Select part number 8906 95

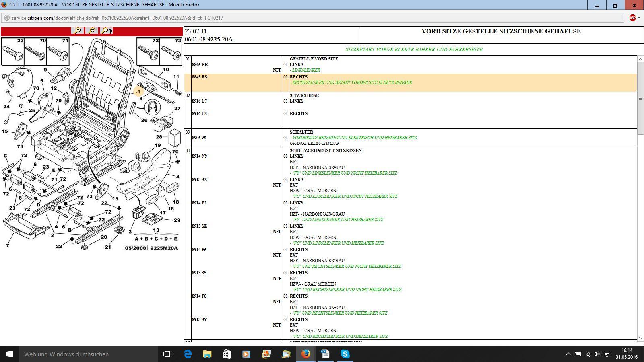[199, 138]
